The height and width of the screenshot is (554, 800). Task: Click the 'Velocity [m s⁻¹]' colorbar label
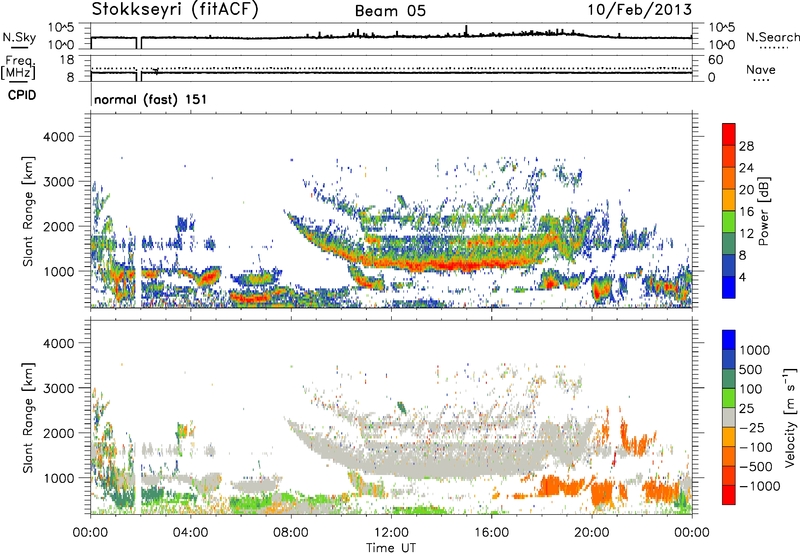[x=790, y=417]
